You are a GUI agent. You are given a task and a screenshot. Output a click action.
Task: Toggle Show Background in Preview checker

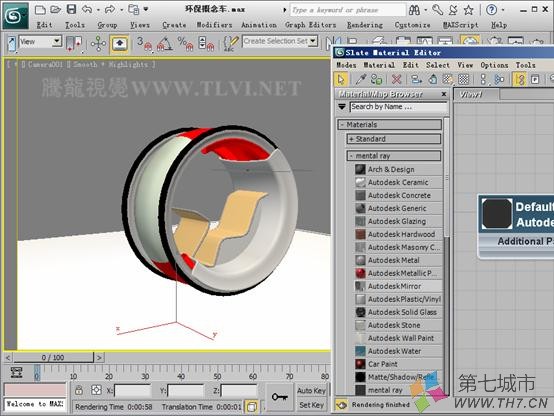coord(464,80)
